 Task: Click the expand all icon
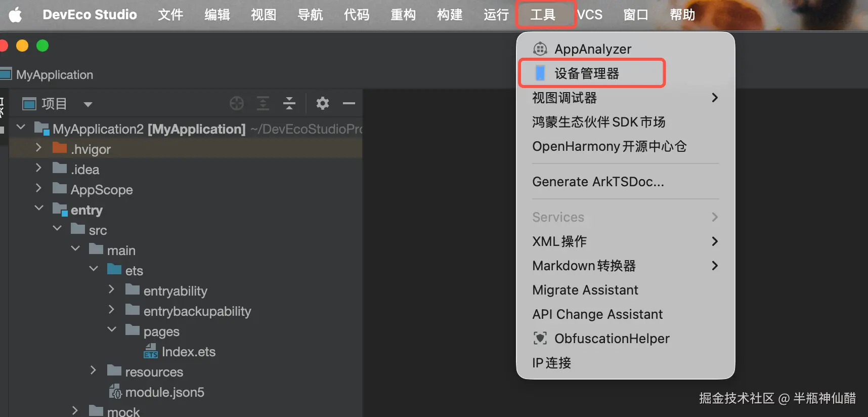click(263, 103)
